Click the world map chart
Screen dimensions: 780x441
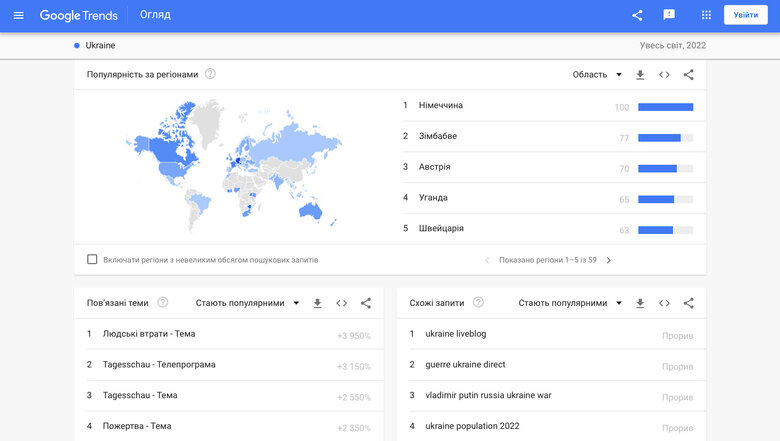(234, 165)
